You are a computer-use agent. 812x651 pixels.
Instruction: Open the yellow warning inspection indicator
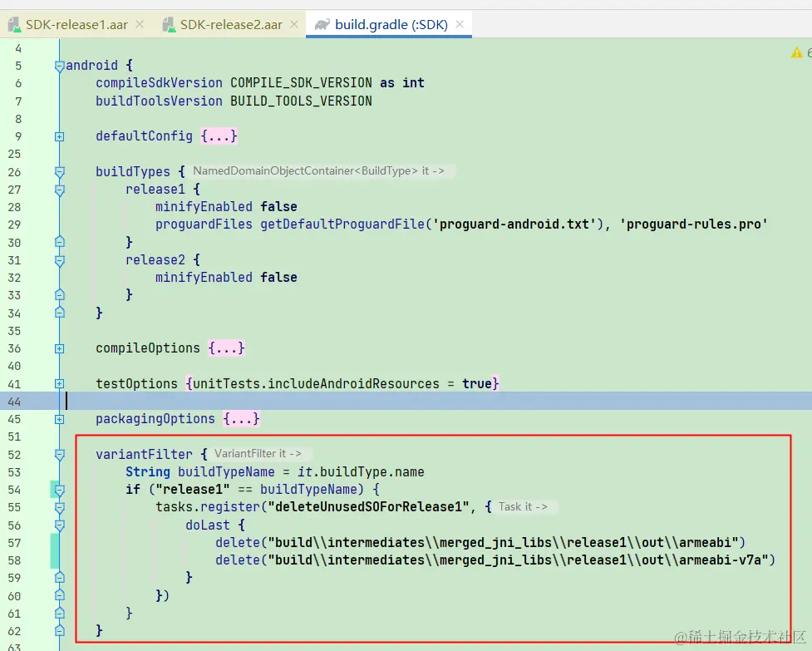pyautogui.click(x=796, y=52)
